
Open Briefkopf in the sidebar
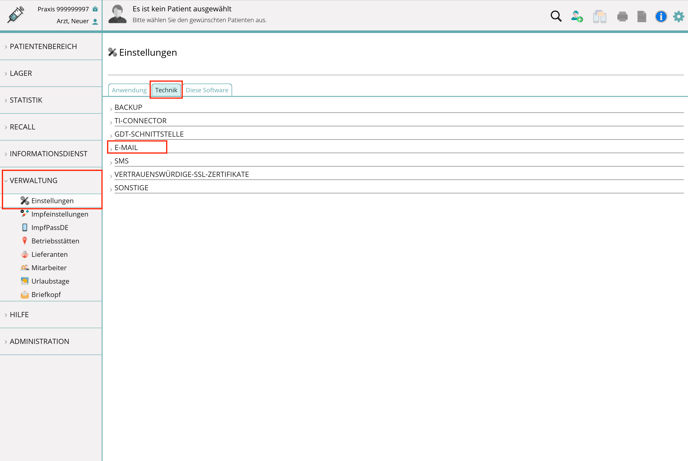point(45,295)
